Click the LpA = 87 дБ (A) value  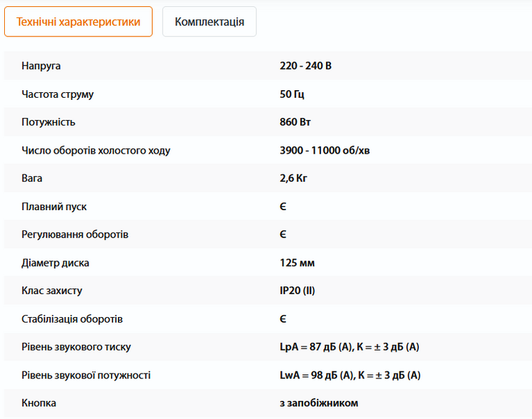pyautogui.click(x=350, y=347)
